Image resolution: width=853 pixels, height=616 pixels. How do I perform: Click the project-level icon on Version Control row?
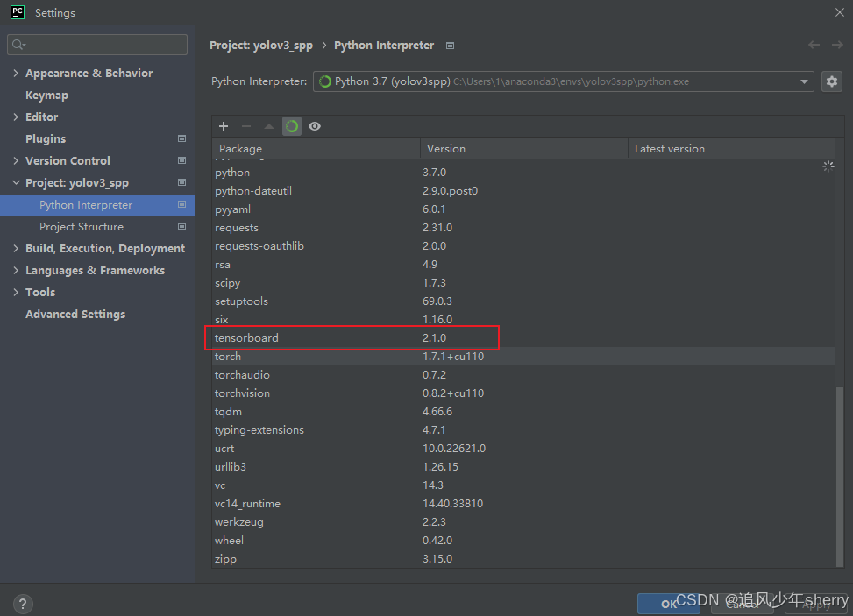tap(181, 160)
